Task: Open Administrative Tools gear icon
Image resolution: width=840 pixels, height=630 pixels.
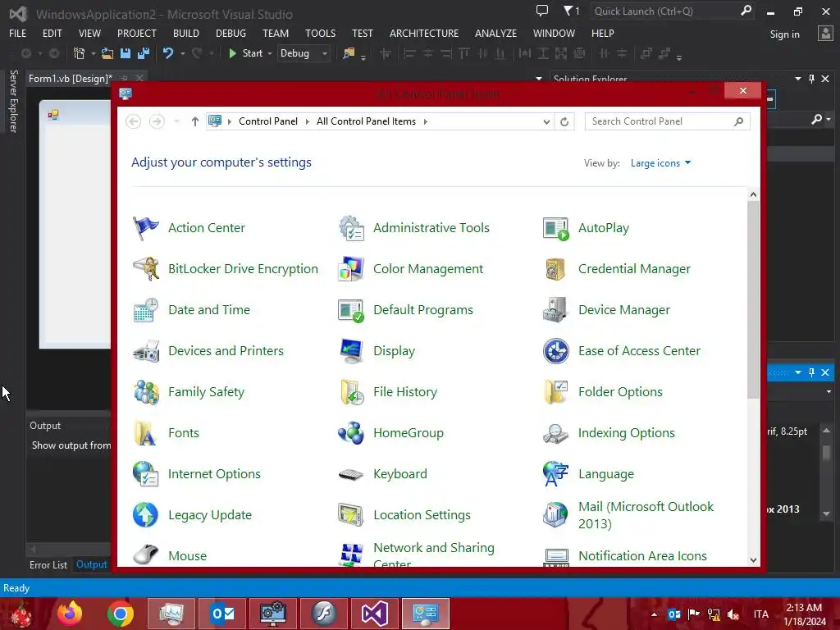Action: [351, 228]
